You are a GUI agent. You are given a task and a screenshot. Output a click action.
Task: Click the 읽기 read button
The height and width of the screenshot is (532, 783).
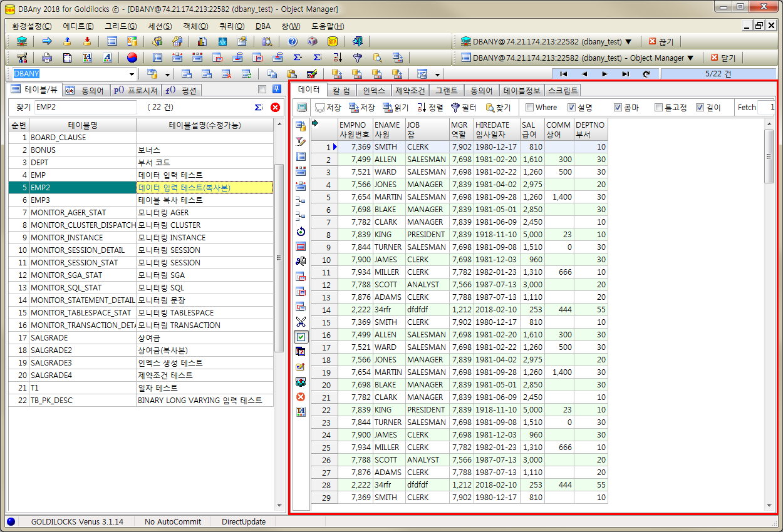pyautogui.click(x=396, y=108)
